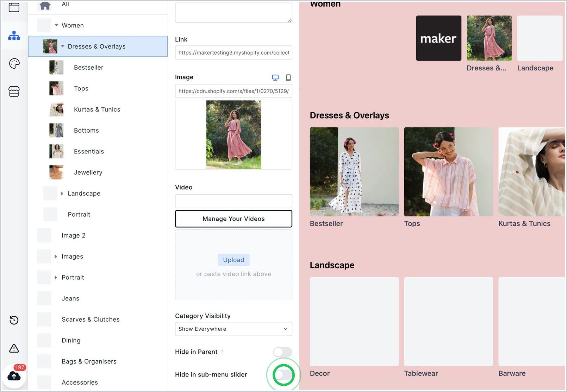The height and width of the screenshot is (392, 567).
Task: Click the home icon next to All
Action: 45,5
